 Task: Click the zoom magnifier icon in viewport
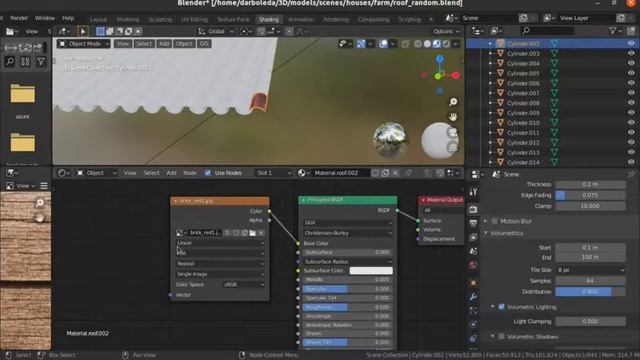click(x=453, y=102)
